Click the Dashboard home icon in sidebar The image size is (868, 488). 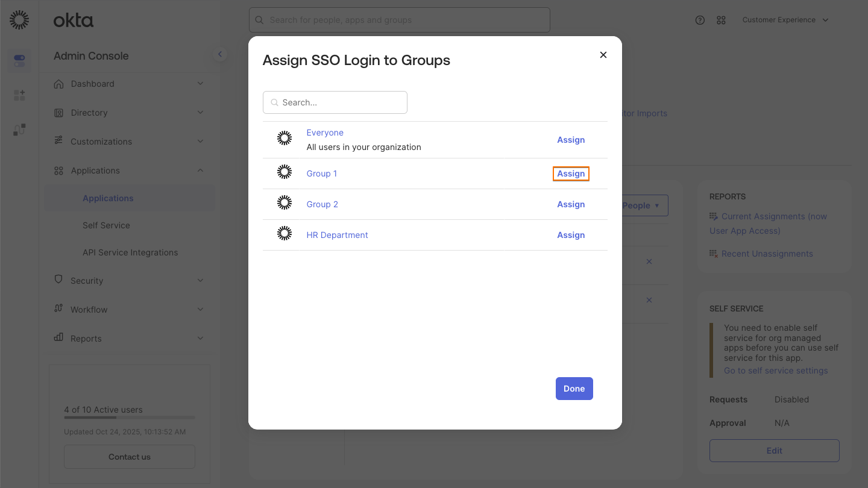[x=58, y=84]
